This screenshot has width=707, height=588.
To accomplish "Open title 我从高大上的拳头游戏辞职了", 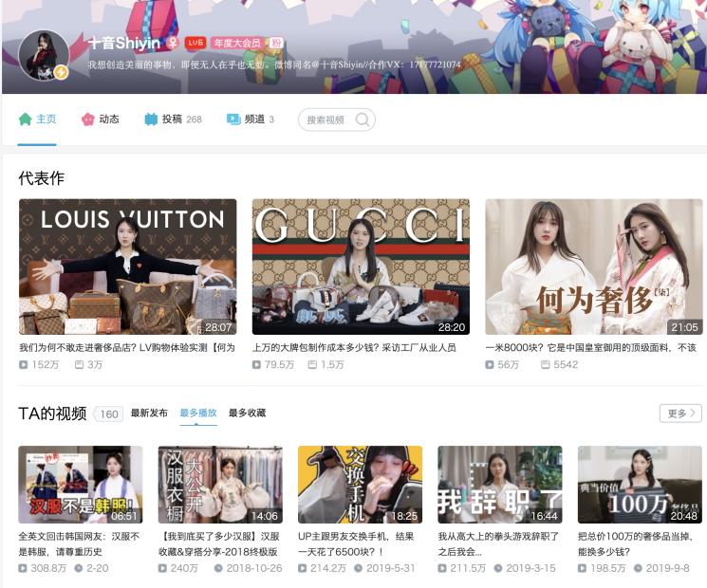I will (x=498, y=543).
